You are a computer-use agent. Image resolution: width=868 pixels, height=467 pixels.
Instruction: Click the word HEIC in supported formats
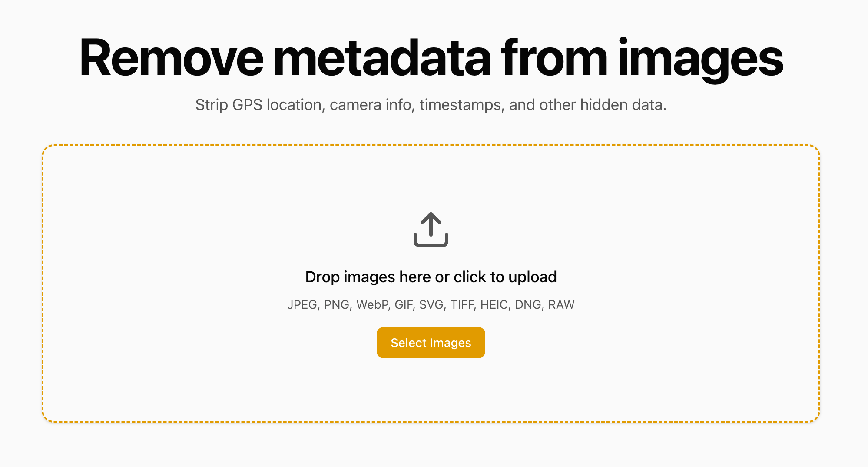pyautogui.click(x=494, y=305)
